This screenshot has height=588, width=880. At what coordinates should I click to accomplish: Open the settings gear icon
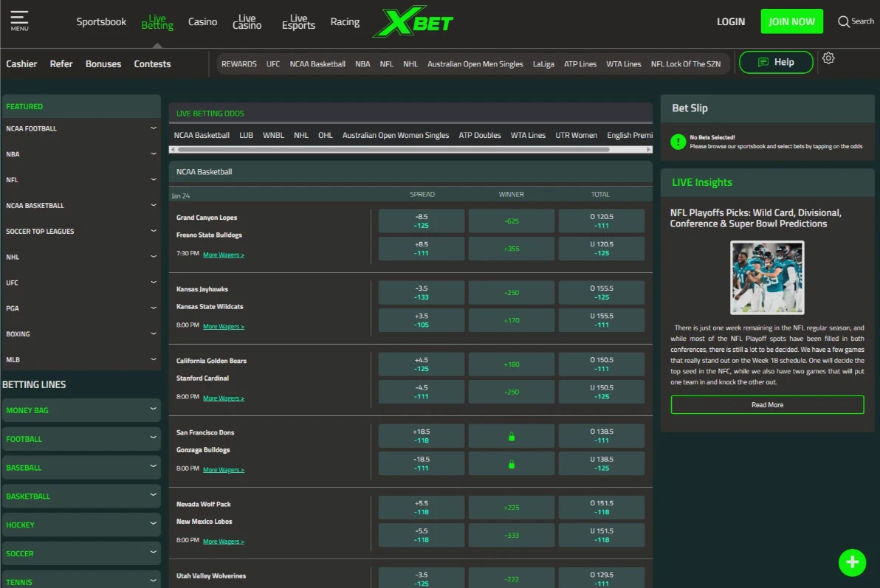828,58
